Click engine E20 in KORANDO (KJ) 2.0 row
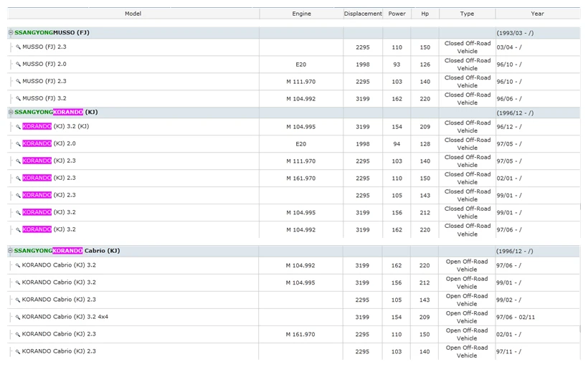 click(x=300, y=144)
